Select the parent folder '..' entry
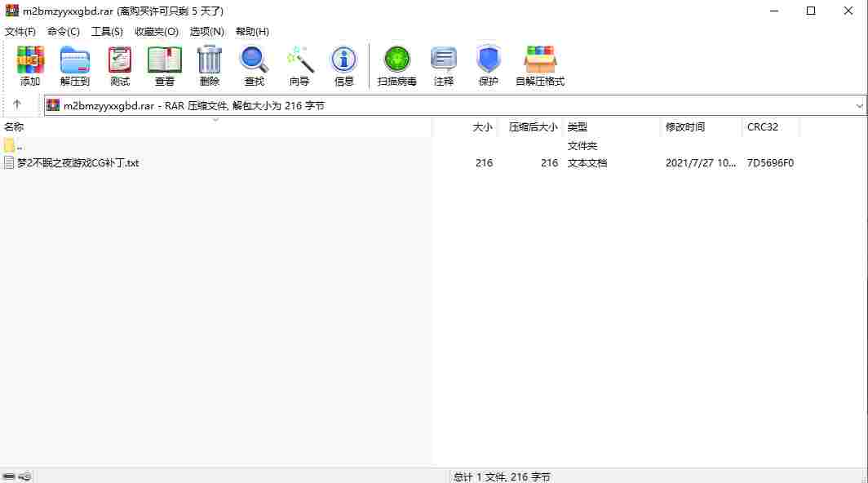The width and height of the screenshot is (868, 483). click(13, 146)
